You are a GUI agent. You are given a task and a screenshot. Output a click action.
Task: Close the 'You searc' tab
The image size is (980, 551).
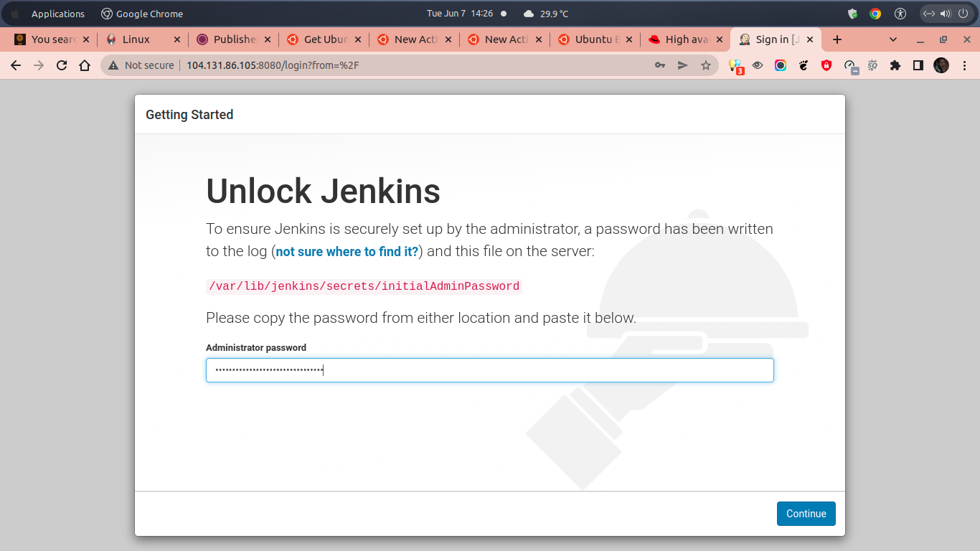87,39
